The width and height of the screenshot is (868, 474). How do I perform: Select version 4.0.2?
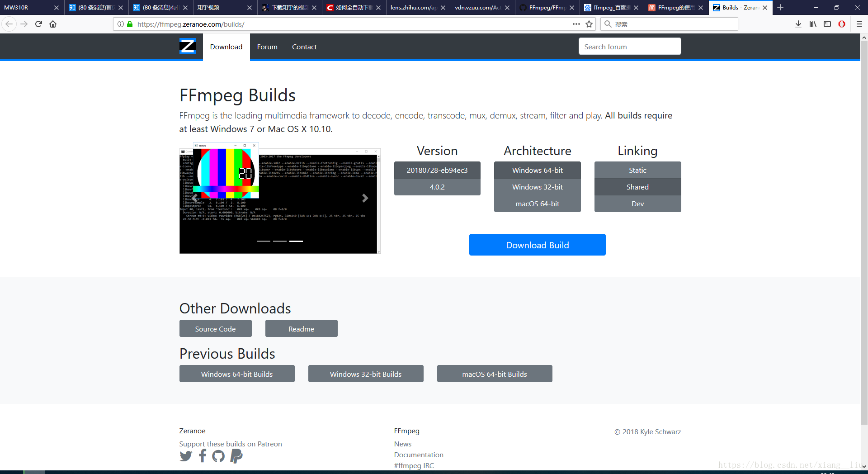pyautogui.click(x=437, y=187)
